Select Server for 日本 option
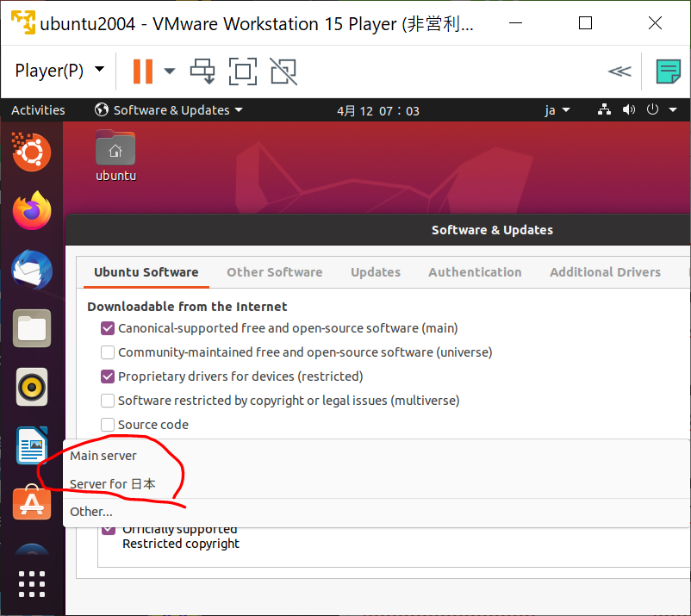This screenshot has height=616, width=691. click(x=377, y=484)
